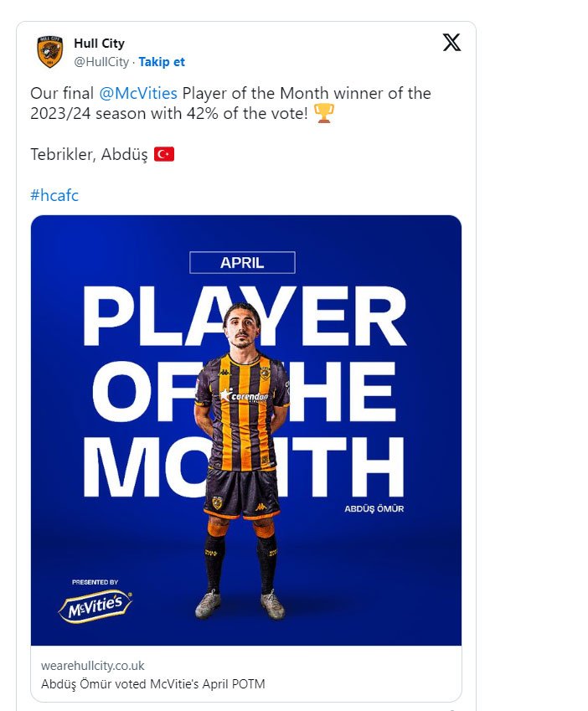Screen dimensions: 588x711
Task: Click the trophy emoji in the tweet
Action: [323, 113]
